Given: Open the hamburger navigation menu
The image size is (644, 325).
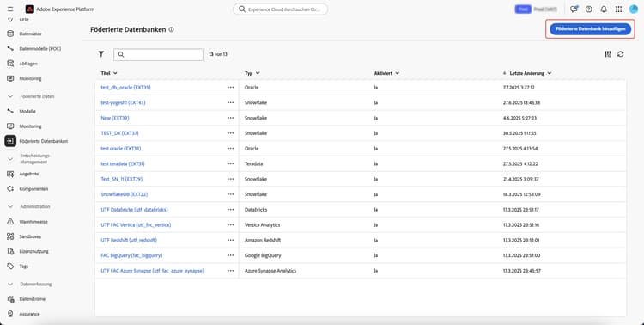Looking at the screenshot, I should pyautogui.click(x=10, y=9).
